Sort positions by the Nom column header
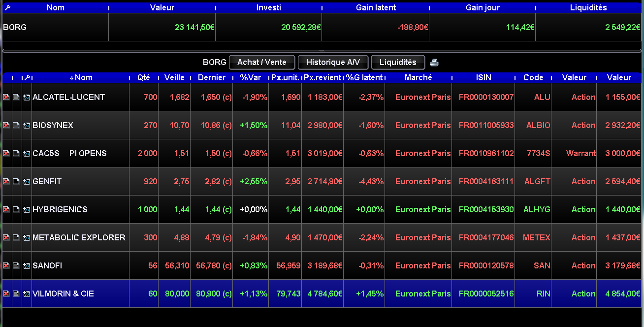This screenshot has height=327, width=644. coord(81,77)
